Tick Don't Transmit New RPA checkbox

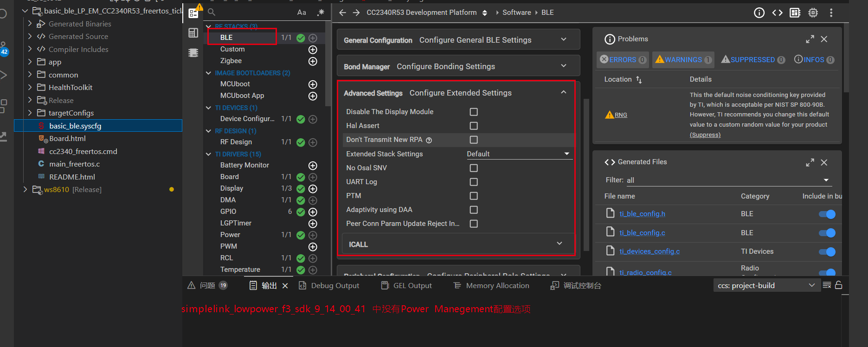(474, 140)
